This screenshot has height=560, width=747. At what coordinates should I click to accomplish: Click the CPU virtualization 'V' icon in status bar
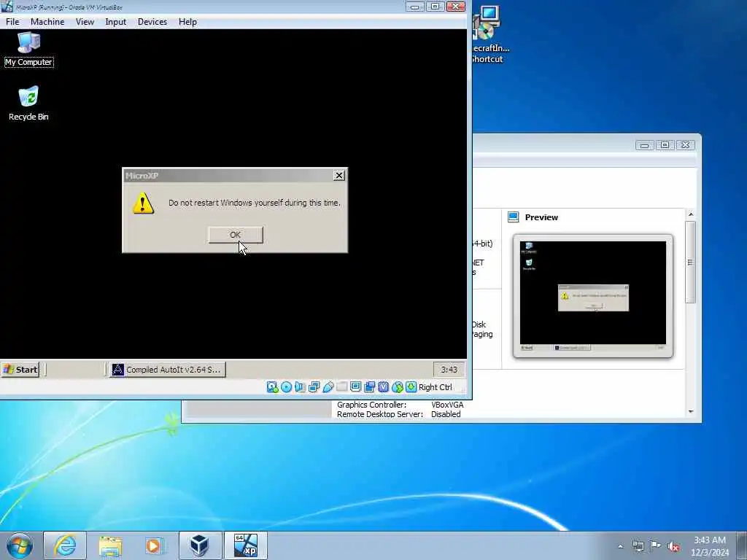pyautogui.click(x=383, y=387)
